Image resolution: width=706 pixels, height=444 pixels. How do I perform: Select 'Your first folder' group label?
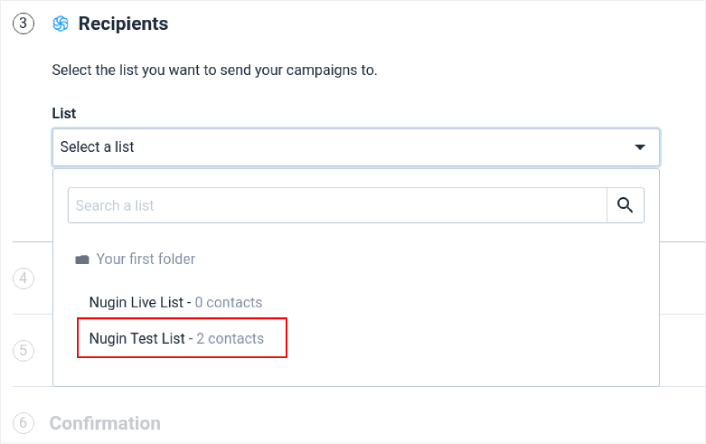pyautogui.click(x=145, y=259)
